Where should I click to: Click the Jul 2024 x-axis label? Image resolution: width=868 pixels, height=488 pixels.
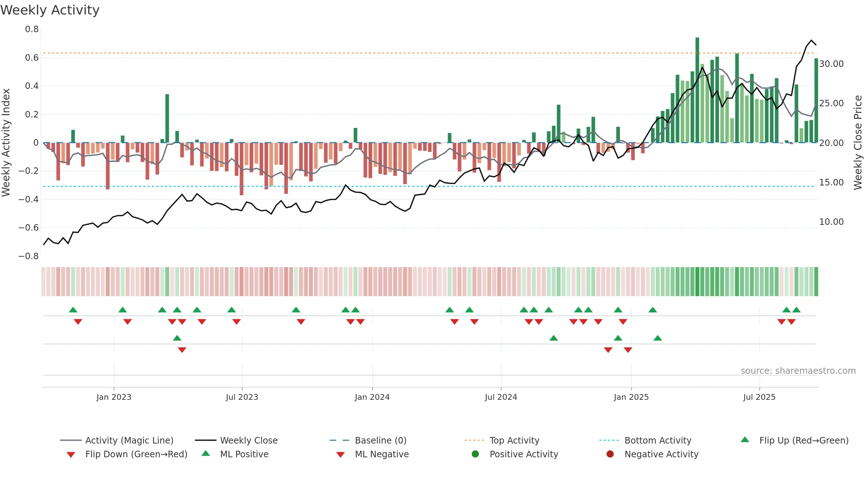501,397
